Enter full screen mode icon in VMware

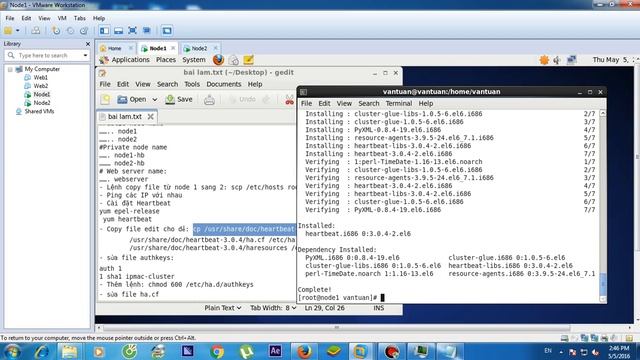click(x=132, y=31)
